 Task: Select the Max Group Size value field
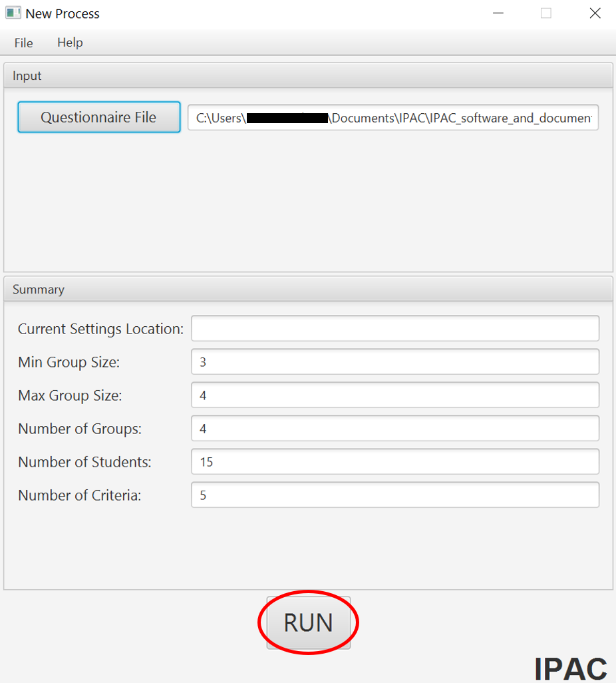pos(394,395)
